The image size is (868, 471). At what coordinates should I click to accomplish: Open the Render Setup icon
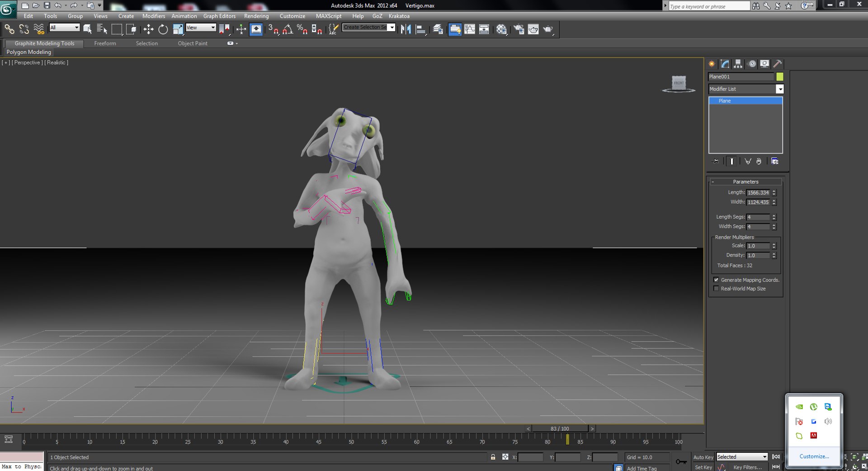tap(519, 29)
